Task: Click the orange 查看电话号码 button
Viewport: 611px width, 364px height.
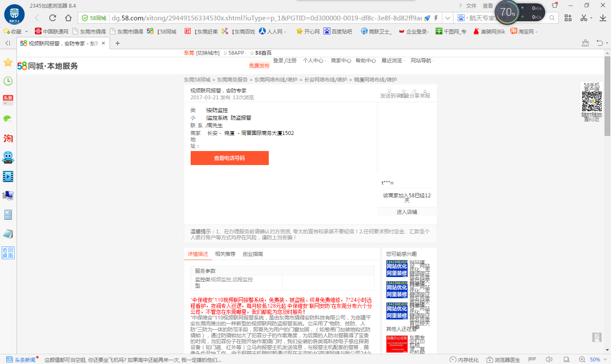Action: (x=229, y=158)
